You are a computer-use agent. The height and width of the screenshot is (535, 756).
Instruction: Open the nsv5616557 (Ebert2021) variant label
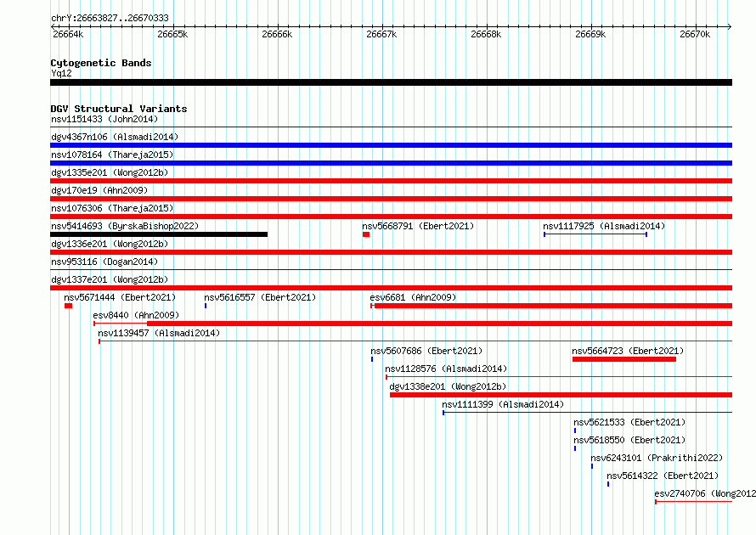(x=260, y=297)
